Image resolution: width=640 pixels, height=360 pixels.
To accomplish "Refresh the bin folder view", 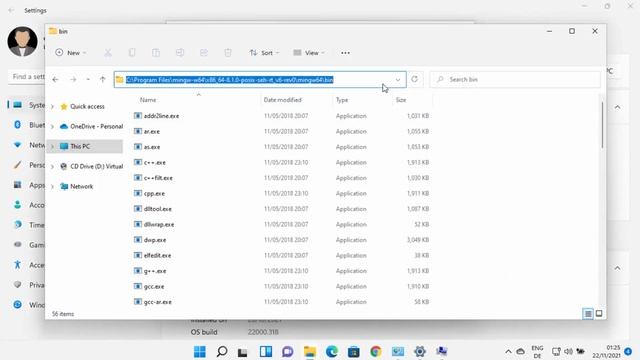I will tap(415, 79).
